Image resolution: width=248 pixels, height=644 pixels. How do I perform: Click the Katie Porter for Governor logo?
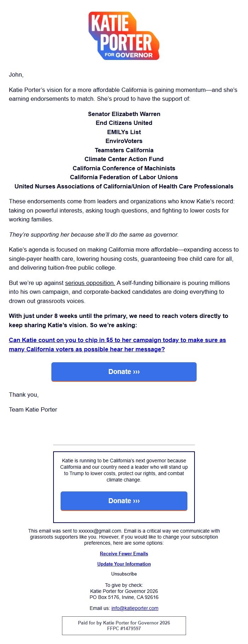click(124, 37)
